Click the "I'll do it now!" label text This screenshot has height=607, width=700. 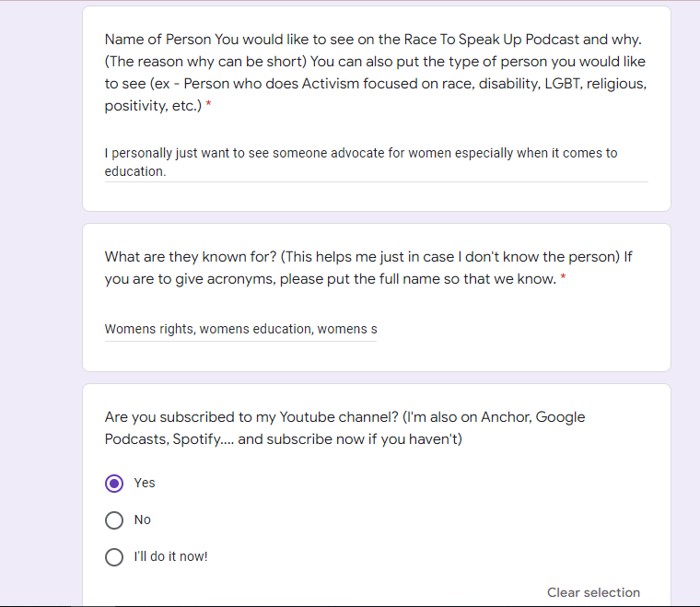pos(171,556)
